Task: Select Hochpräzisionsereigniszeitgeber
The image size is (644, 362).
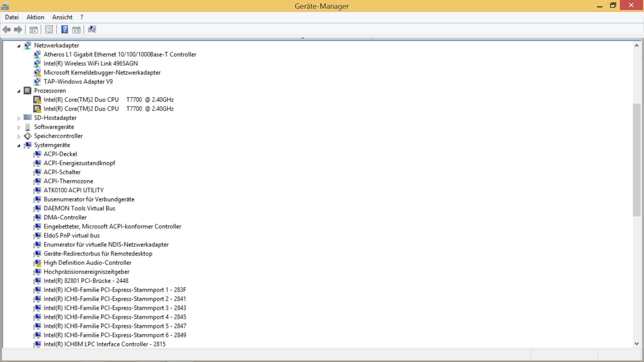Action: [87, 271]
